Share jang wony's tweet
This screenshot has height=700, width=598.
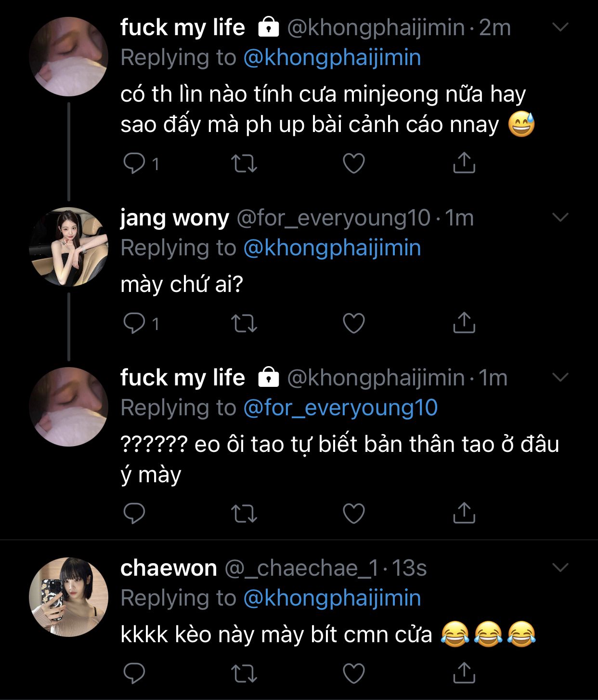[x=464, y=323]
